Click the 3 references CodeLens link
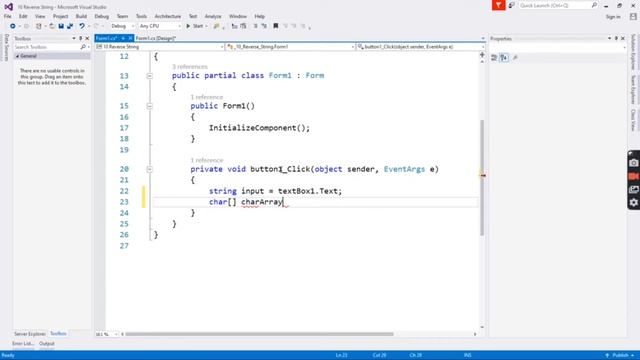The height and width of the screenshot is (360, 640). point(190,67)
